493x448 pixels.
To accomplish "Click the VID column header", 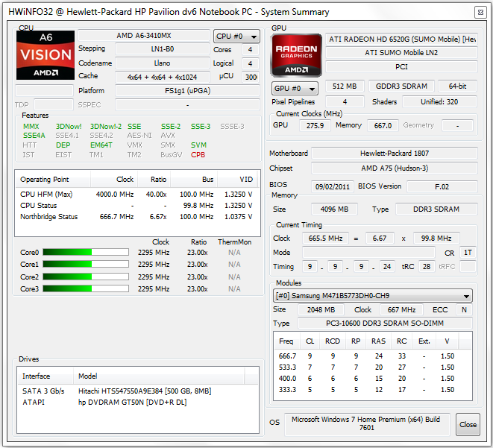I will [x=237, y=180].
